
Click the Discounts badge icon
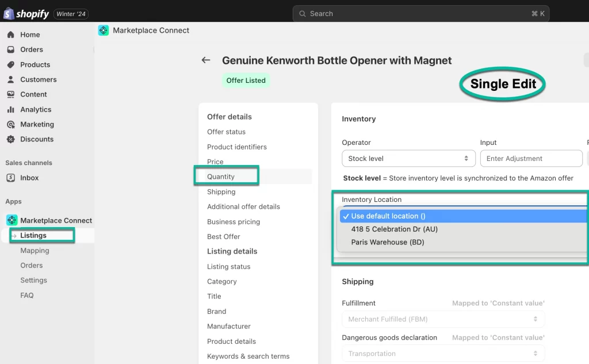point(11,139)
